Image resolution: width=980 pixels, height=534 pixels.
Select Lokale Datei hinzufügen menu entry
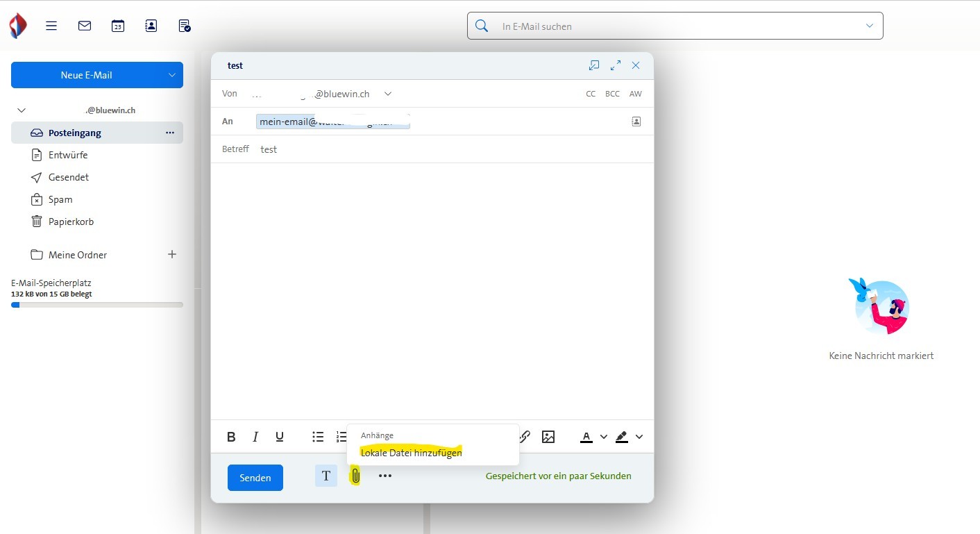[411, 453]
